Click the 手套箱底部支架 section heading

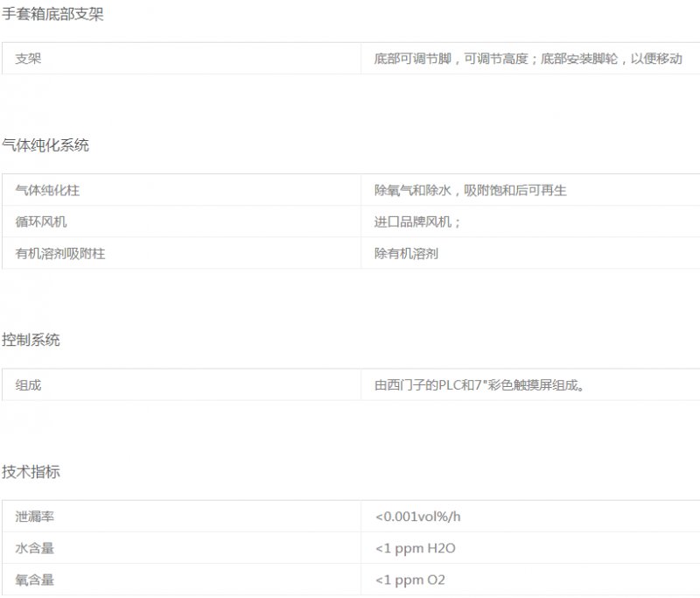pyautogui.click(x=52, y=13)
